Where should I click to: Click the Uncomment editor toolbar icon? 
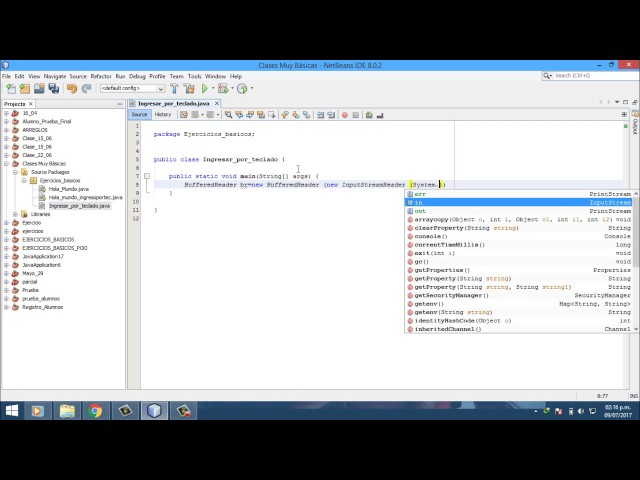click(x=380, y=115)
